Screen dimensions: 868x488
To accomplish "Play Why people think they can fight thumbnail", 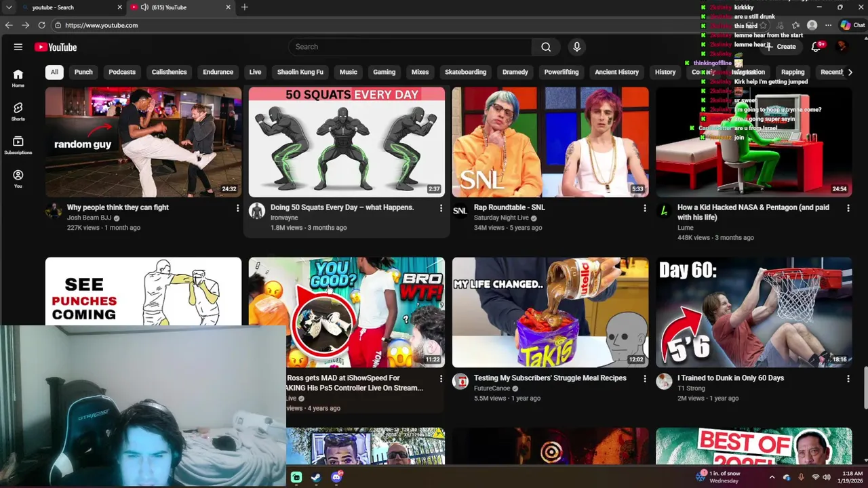I will point(143,142).
